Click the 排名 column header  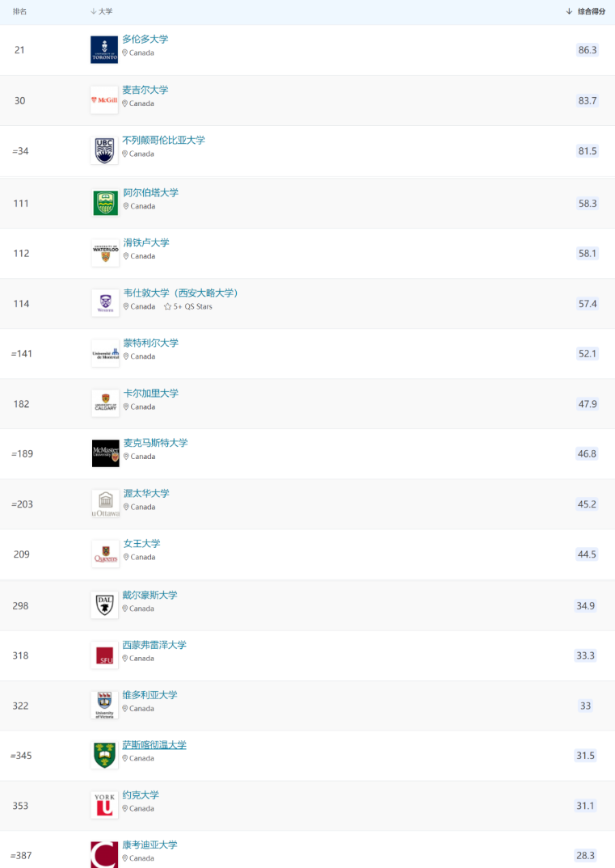tap(20, 11)
